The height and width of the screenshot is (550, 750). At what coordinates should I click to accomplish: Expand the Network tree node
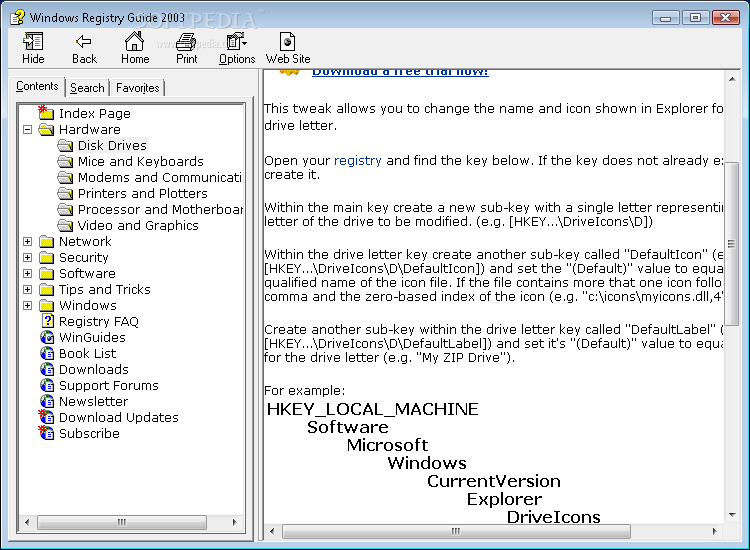[x=28, y=242]
